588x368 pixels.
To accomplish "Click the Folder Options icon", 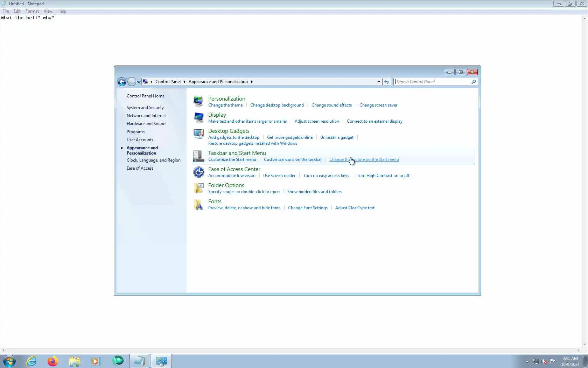I will (x=198, y=188).
